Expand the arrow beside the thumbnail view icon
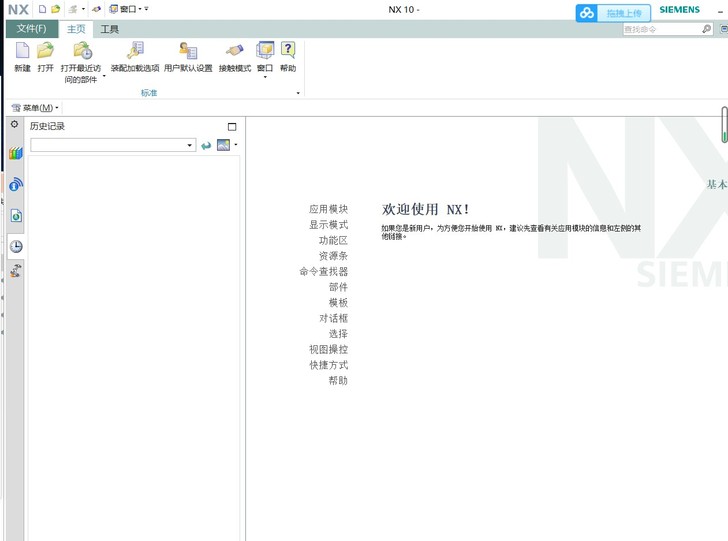 tap(236, 145)
